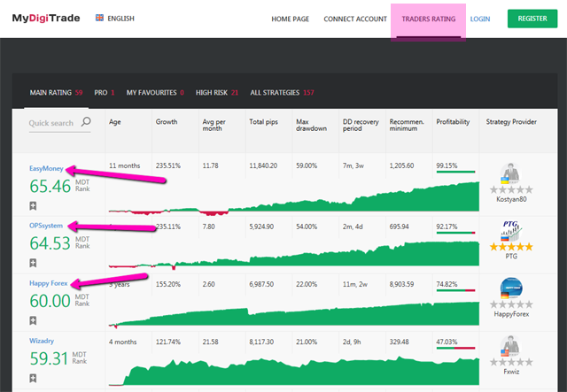The width and height of the screenshot is (567, 392).
Task: Click HappyForex provider avatar
Action: tap(511, 288)
